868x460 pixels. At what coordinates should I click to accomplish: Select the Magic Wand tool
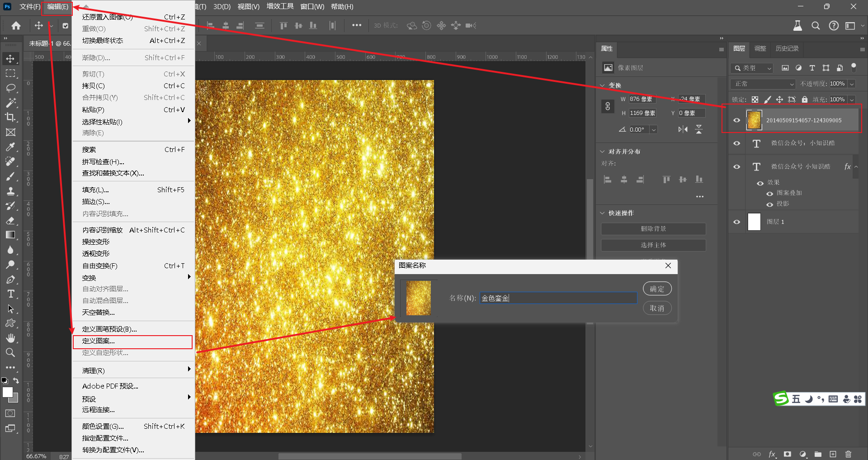pyautogui.click(x=10, y=103)
